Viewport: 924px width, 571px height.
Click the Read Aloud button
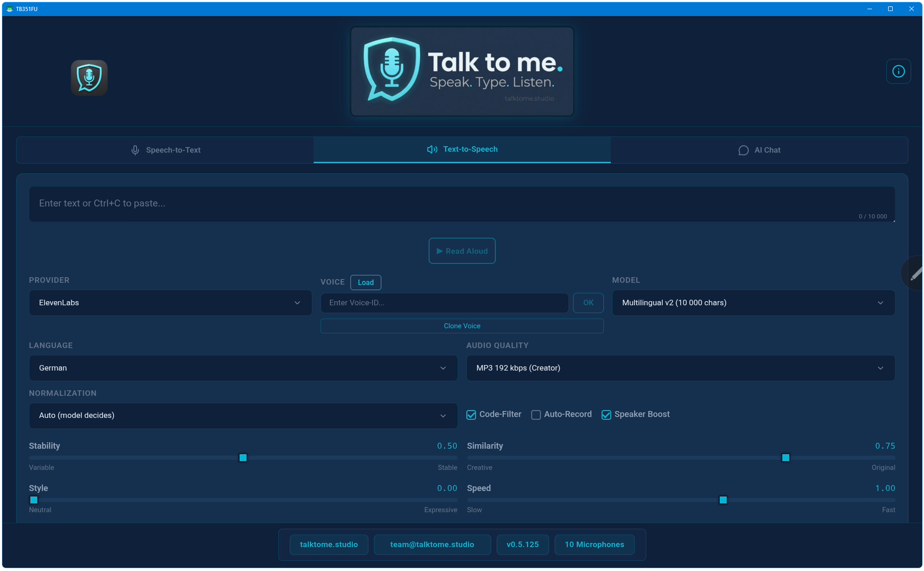tap(462, 251)
